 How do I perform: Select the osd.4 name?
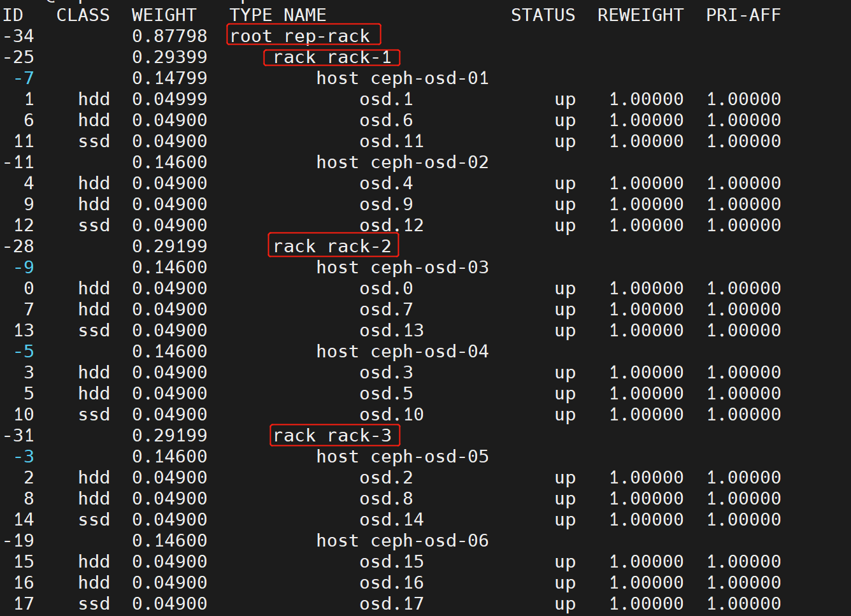click(386, 183)
